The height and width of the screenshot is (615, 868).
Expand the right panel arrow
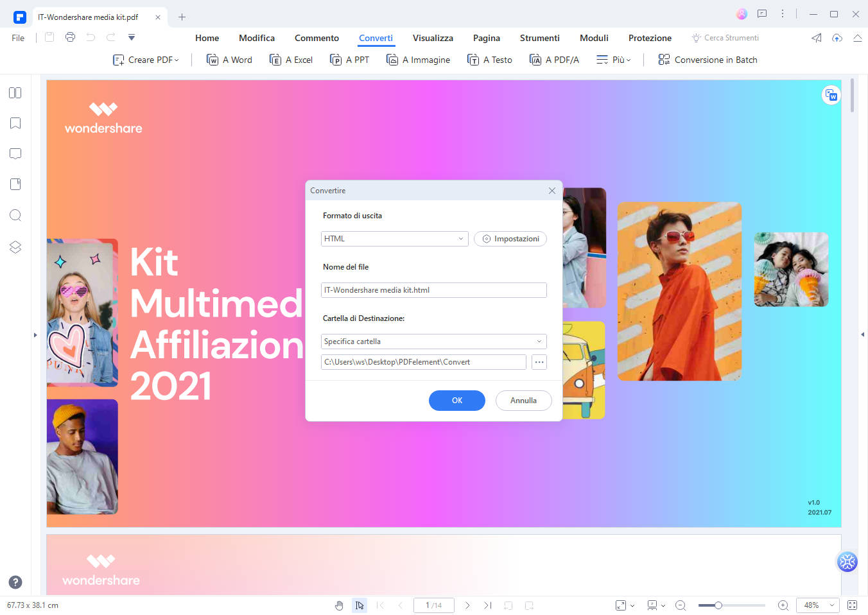pos(863,334)
